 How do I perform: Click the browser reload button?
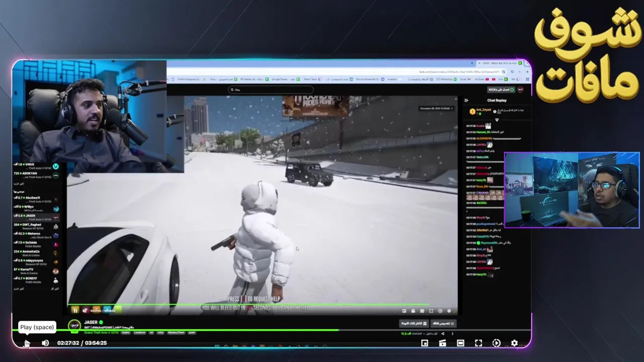coord(512,72)
